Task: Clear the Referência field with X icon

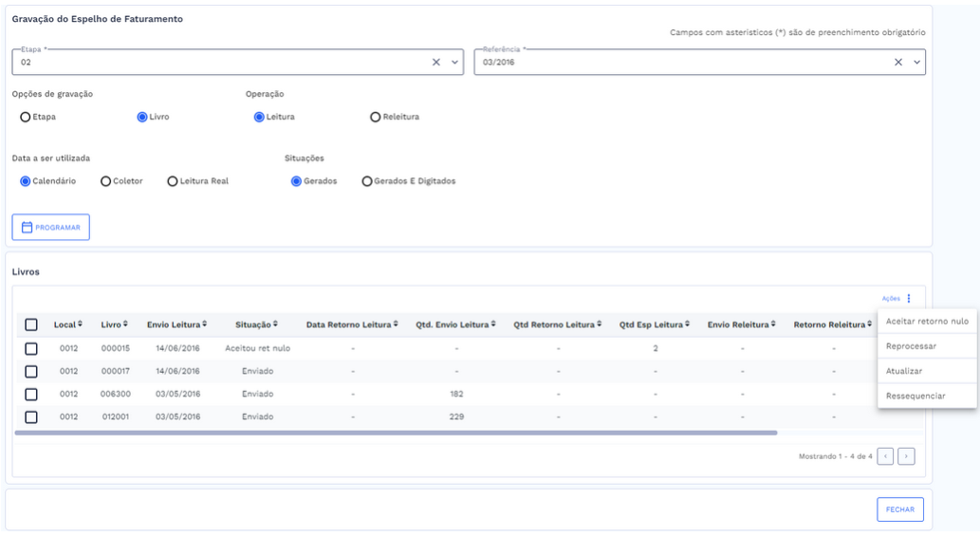Action: pyautogui.click(x=898, y=63)
